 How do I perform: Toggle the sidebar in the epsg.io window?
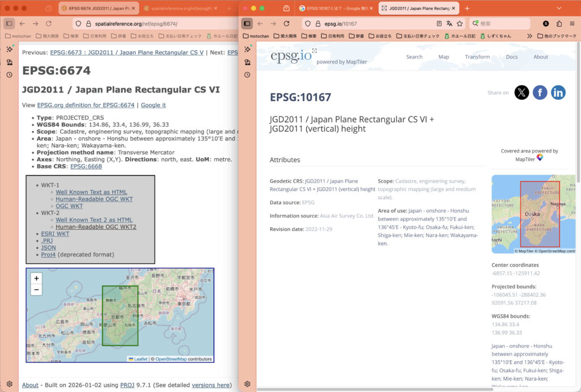[x=247, y=24]
